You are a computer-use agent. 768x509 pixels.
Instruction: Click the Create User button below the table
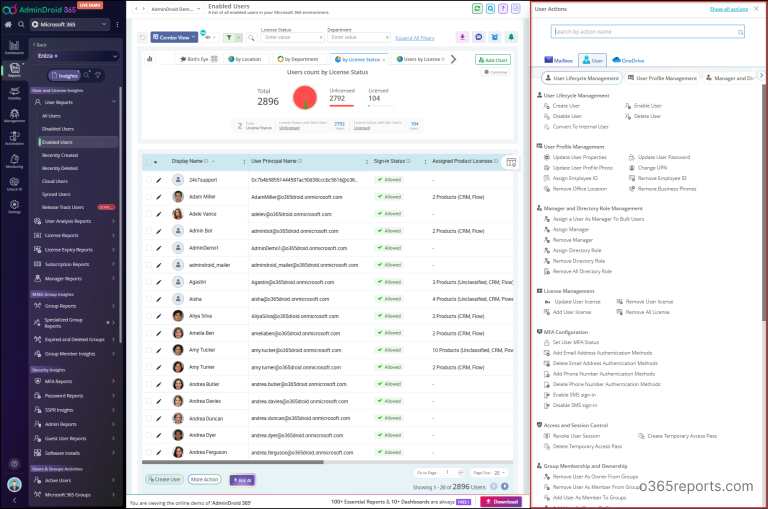[x=165, y=479]
